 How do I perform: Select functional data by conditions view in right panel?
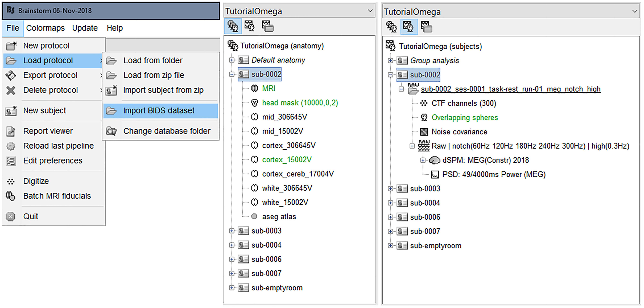(x=427, y=26)
